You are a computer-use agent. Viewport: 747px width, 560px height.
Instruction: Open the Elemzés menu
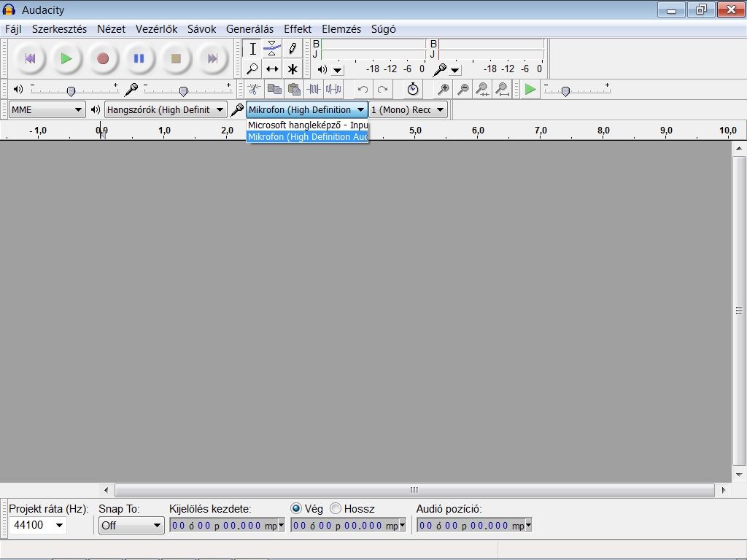(341, 29)
